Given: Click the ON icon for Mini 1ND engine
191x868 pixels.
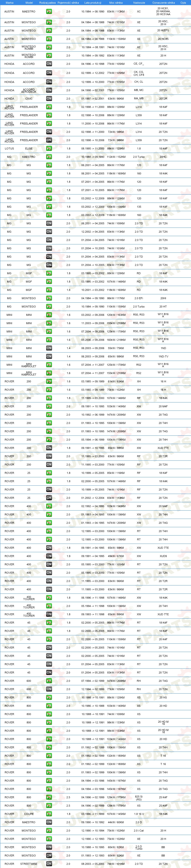Looking at the screenshot, I should coord(49,348).
